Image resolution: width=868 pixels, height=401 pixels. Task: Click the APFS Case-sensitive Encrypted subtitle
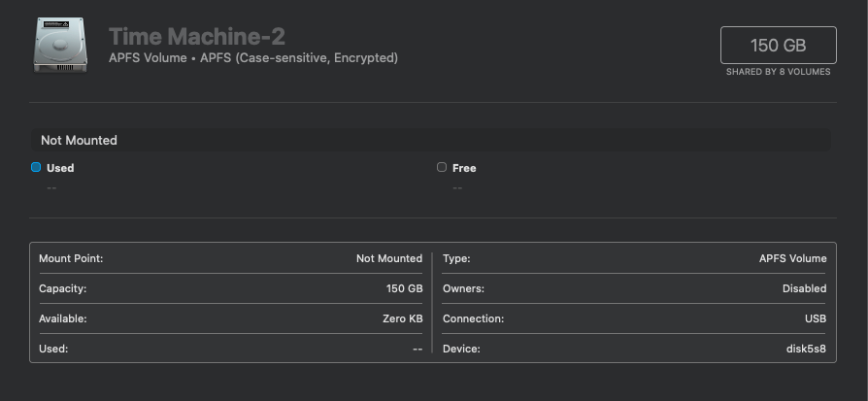(x=252, y=58)
